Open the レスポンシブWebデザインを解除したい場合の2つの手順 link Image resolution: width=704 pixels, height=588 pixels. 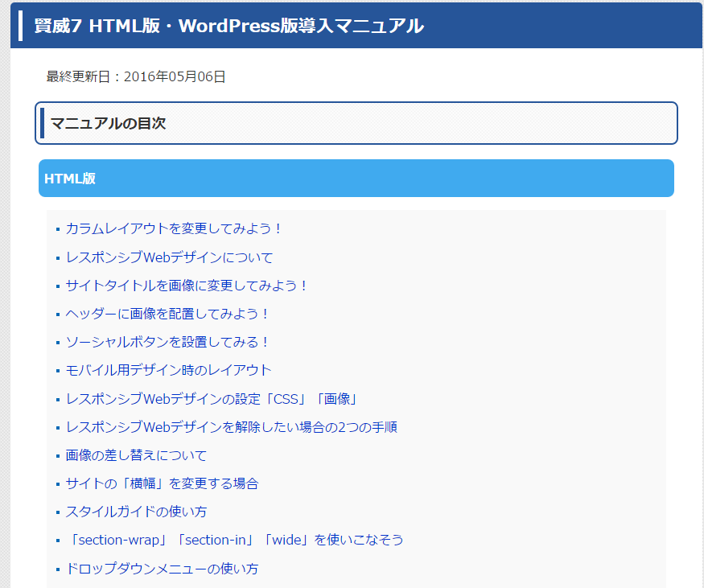pyautogui.click(x=231, y=427)
